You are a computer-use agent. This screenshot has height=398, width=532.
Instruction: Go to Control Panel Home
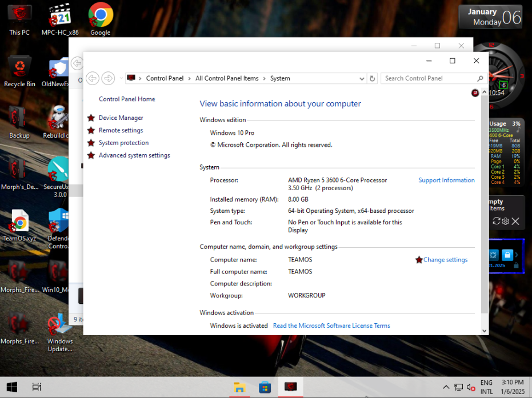tap(127, 99)
